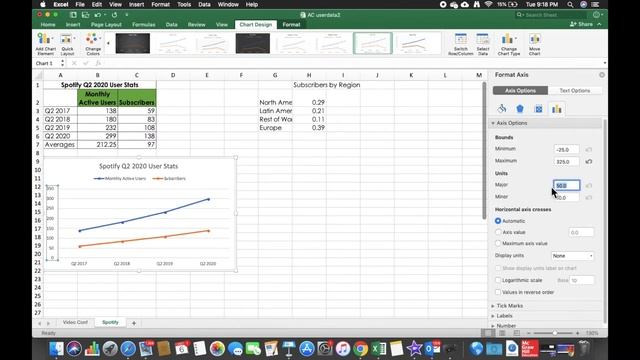This screenshot has height=360, width=640.
Task: Click the Minimum bound input field
Action: (x=567, y=150)
